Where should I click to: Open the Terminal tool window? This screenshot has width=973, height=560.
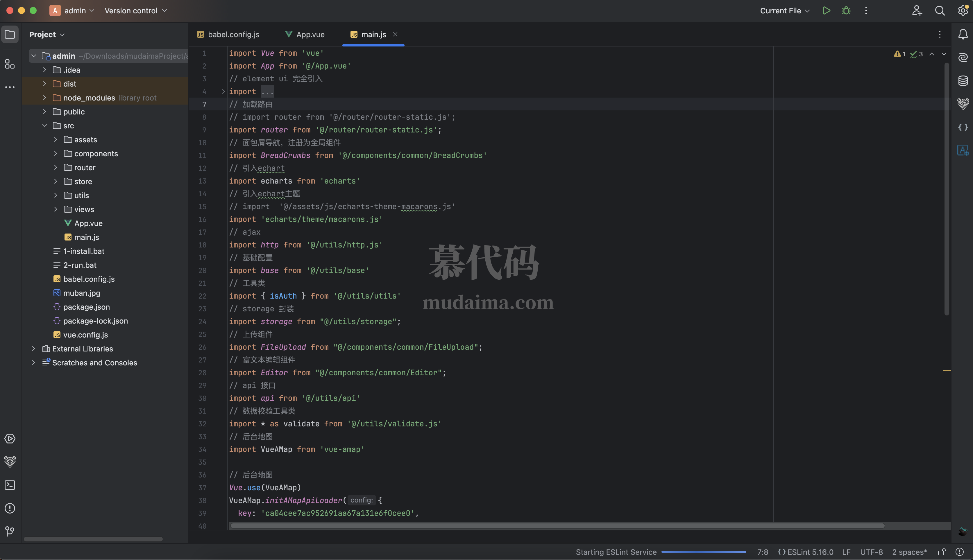tap(10, 485)
